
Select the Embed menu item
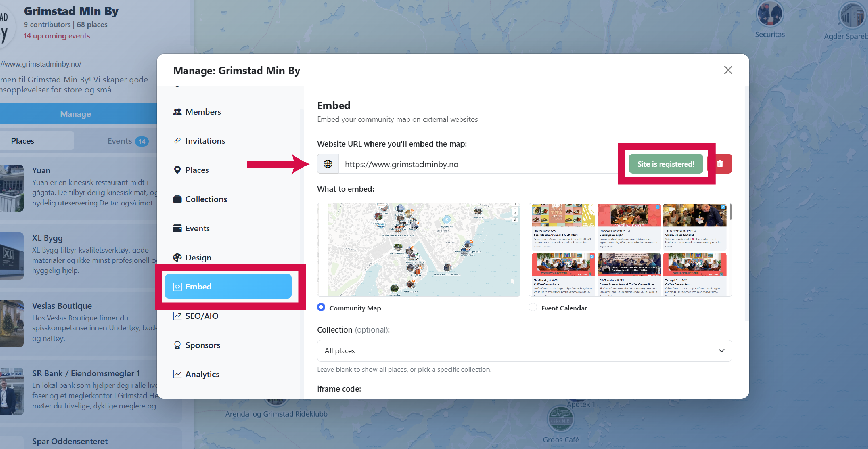[x=228, y=287]
